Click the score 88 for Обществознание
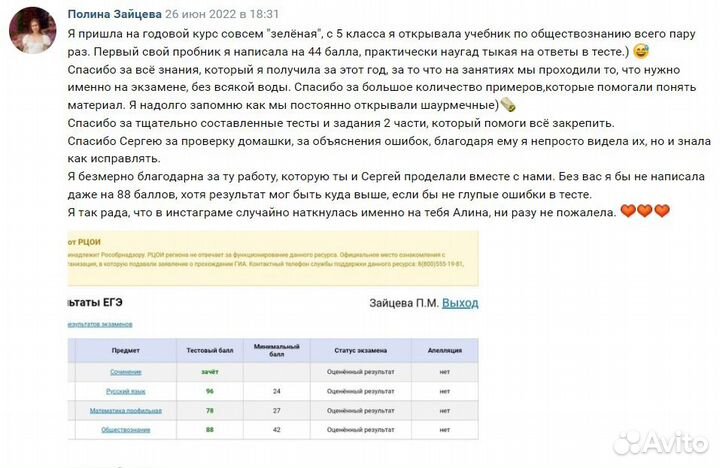 click(210, 430)
